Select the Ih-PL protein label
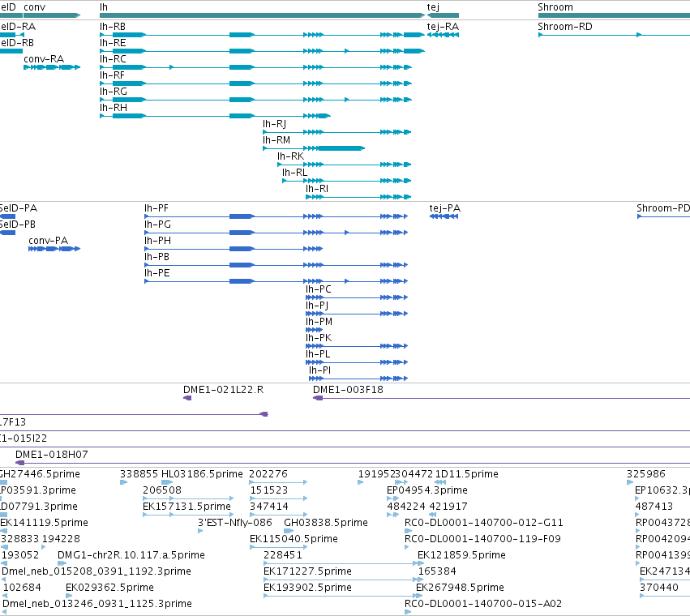The width and height of the screenshot is (690, 616). (x=318, y=354)
